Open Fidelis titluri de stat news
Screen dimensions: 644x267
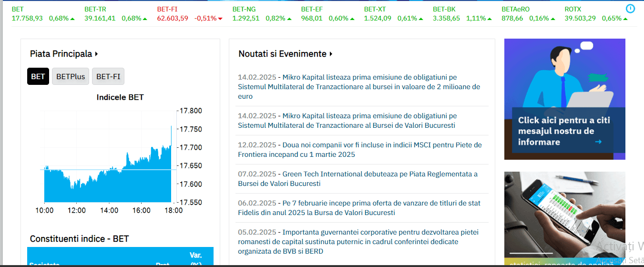pos(359,208)
